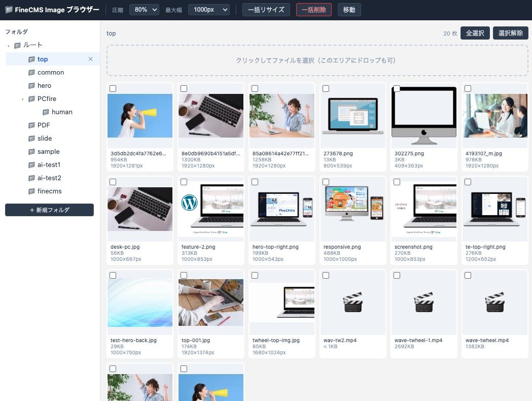Check the test-hero-back.jpg checkbox

[x=113, y=275]
